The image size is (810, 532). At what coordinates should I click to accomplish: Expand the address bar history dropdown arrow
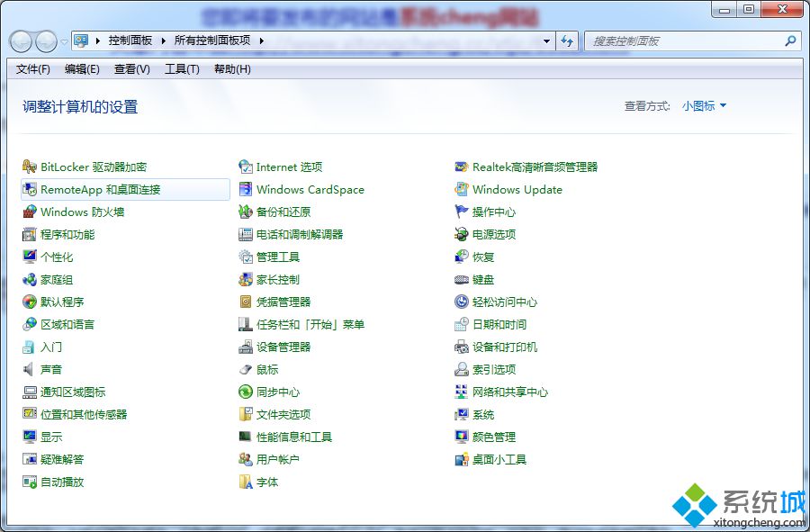point(546,41)
